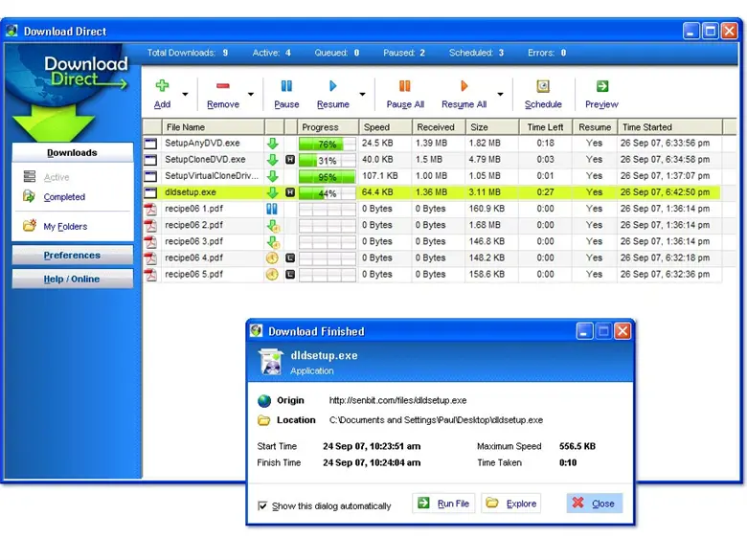747x560 pixels.
Task: Click the red Remove icon in the toolbar
Action: point(222,86)
